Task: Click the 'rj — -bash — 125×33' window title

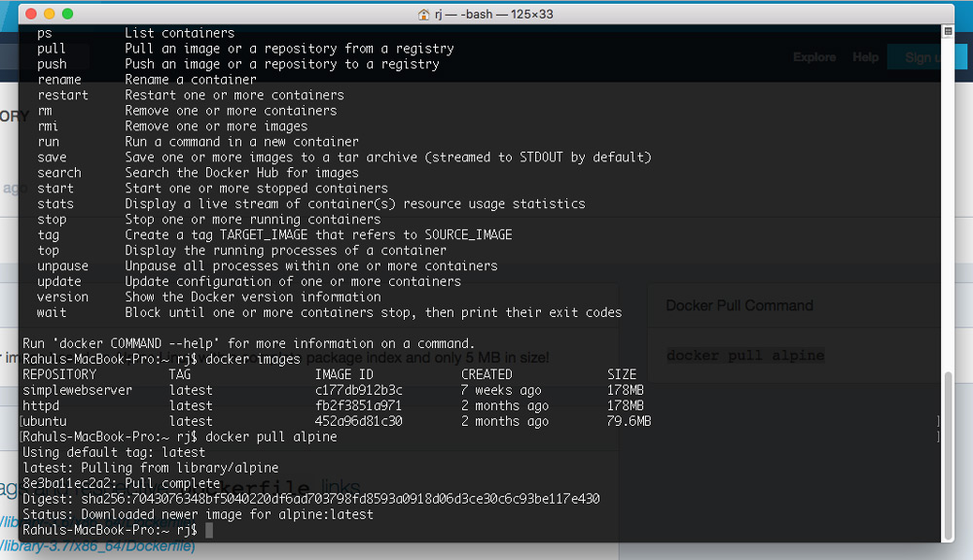Action: [x=493, y=15]
